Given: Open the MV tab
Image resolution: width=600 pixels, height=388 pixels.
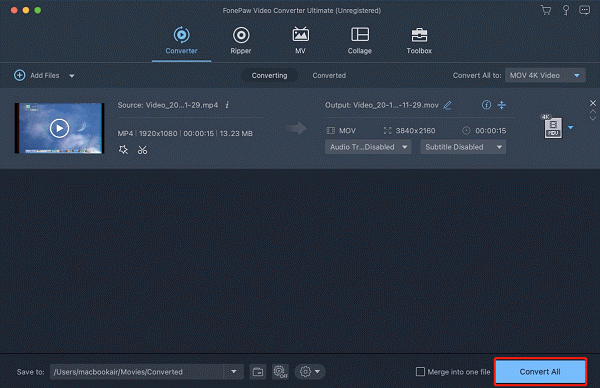Looking at the screenshot, I should [300, 41].
